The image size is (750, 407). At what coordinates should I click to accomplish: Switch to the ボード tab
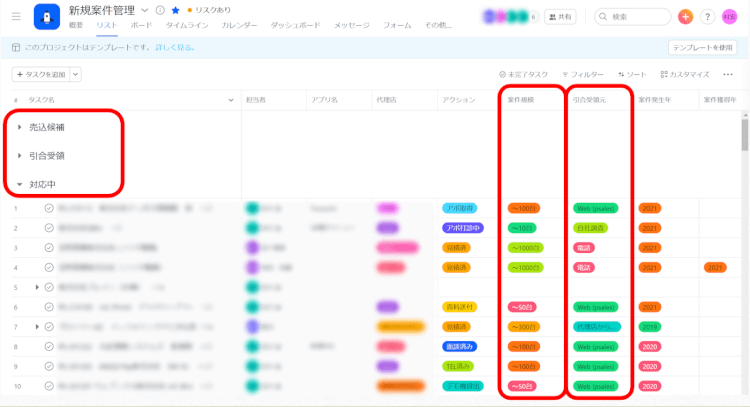142,25
